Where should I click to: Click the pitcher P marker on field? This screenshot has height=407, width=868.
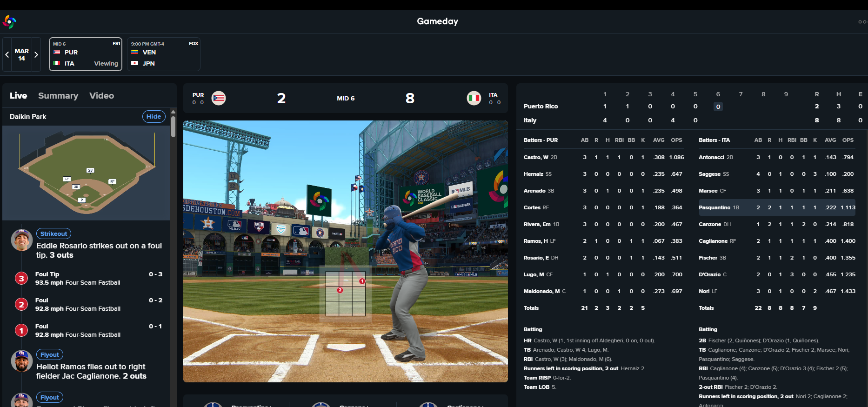pos(82,200)
